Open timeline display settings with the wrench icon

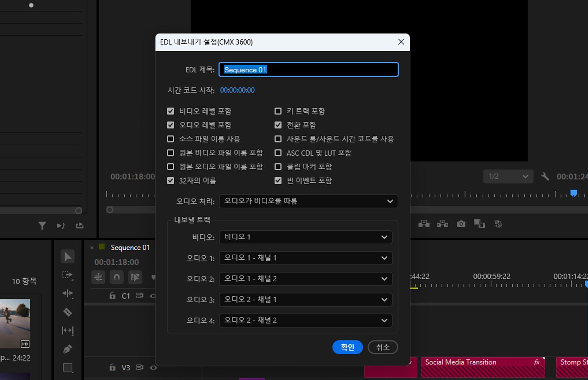click(x=545, y=177)
